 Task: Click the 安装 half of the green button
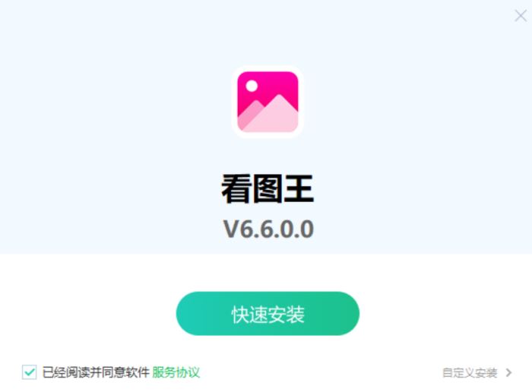click(287, 315)
